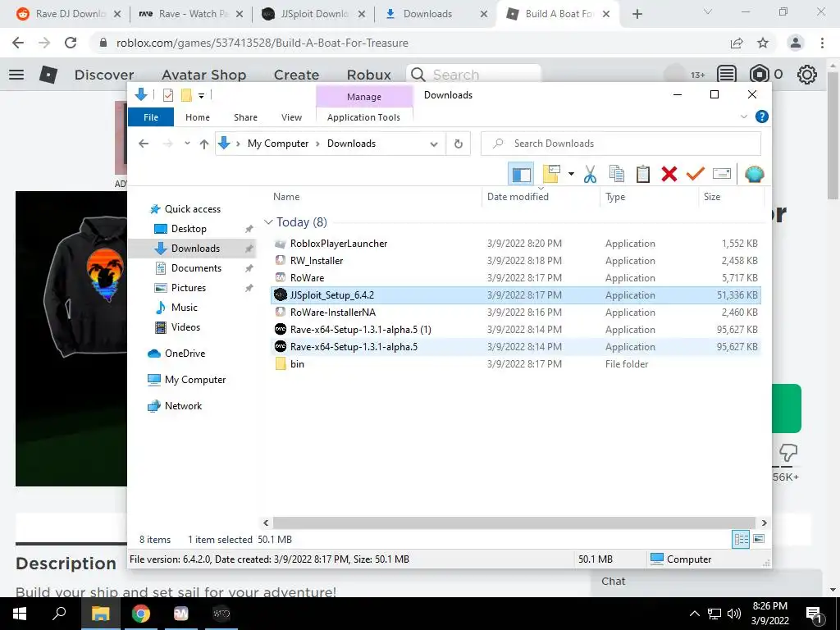Expand the address bar history dropdown
Image resolution: width=840 pixels, height=630 pixels.
(x=434, y=144)
